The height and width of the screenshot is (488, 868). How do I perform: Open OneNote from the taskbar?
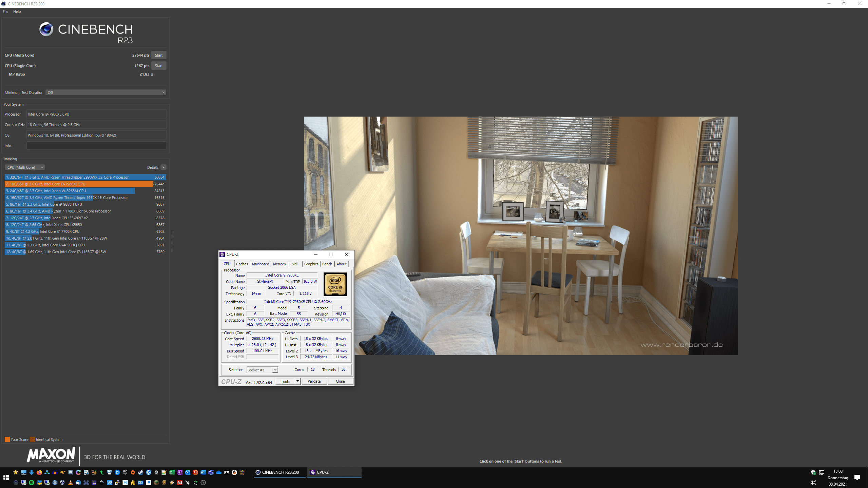tap(179, 472)
